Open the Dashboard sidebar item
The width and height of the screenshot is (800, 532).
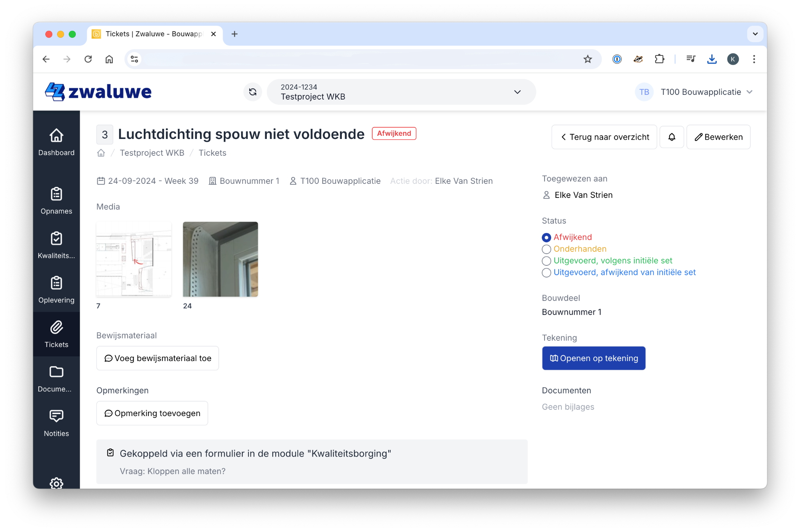point(56,142)
